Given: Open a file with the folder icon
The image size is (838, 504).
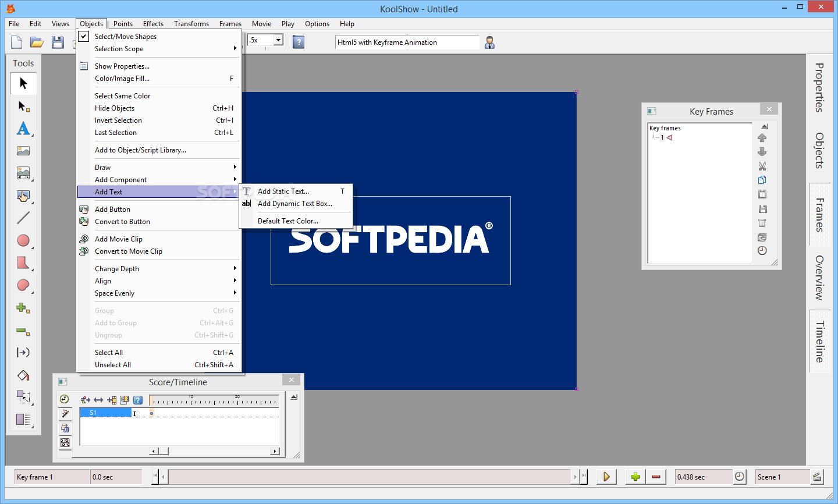Looking at the screenshot, I should (x=37, y=42).
